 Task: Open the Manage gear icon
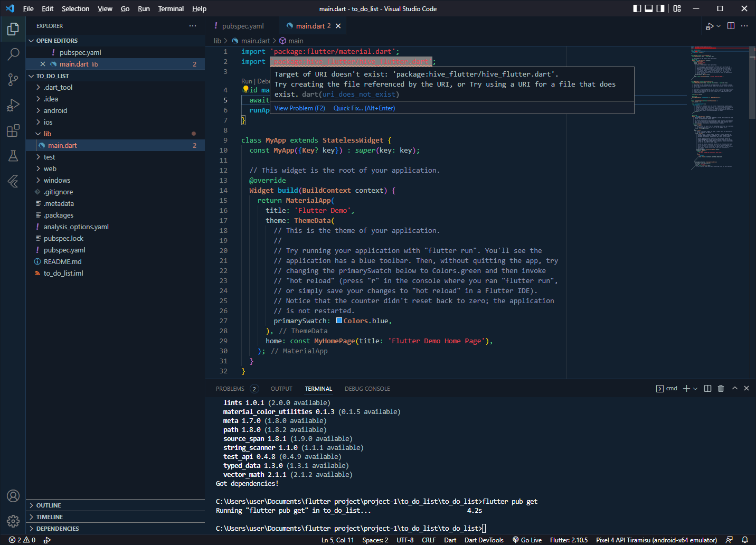13,521
